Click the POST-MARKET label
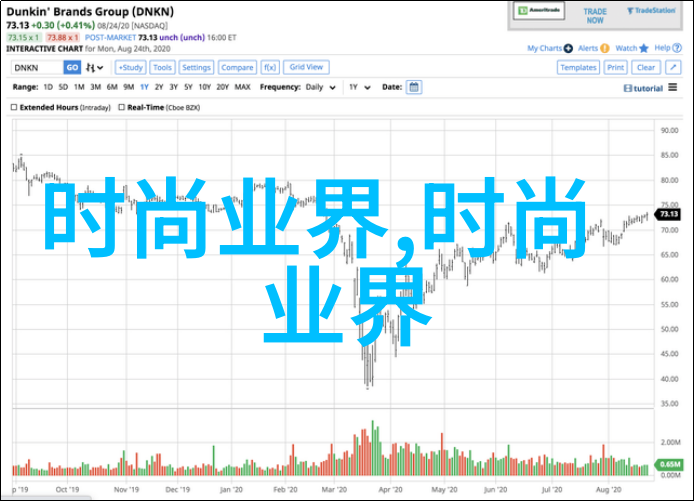695x502 pixels. click(110, 38)
